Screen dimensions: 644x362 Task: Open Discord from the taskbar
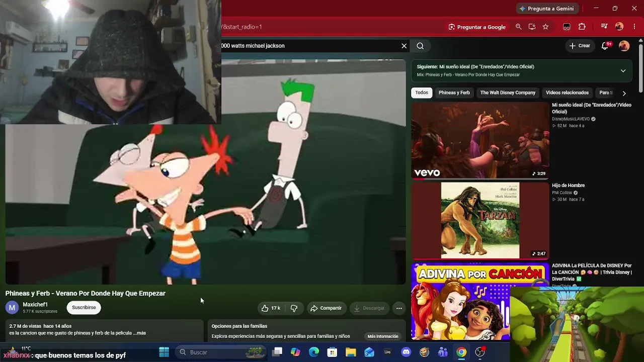pos(406,352)
